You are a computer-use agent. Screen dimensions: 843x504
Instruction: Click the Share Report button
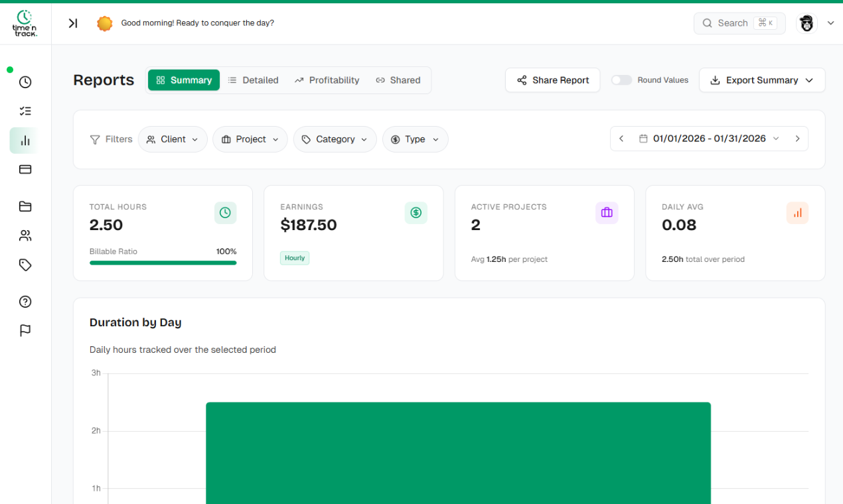tap(552, 80)
